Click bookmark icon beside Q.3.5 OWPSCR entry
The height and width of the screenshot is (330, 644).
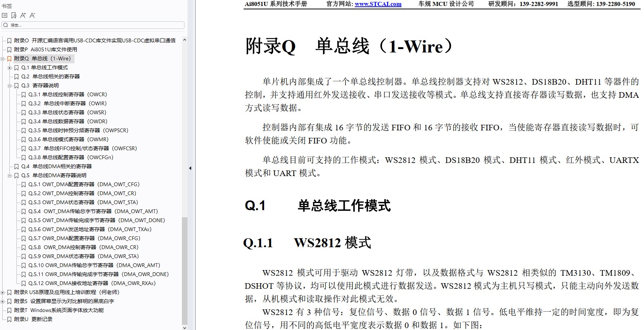pos(24,130)
